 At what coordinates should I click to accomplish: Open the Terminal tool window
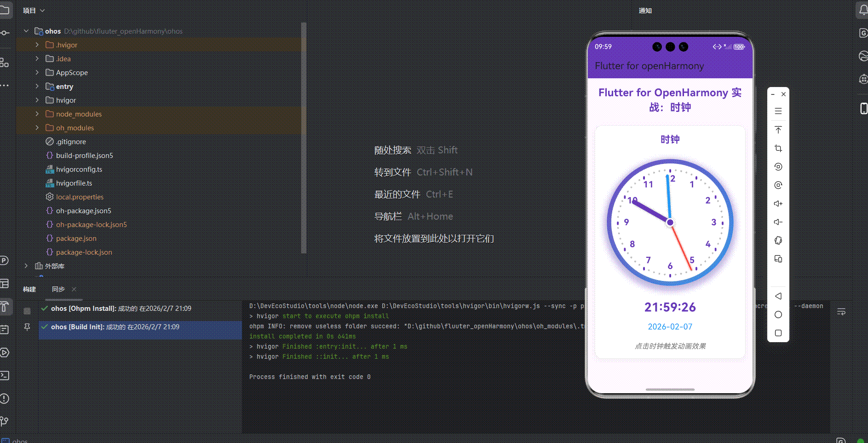click(5, 375)
